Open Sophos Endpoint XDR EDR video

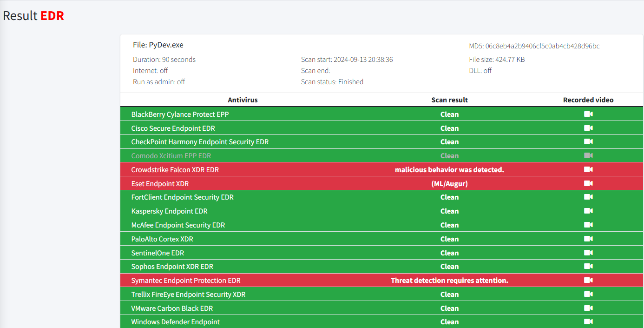(x=588, y=266)
